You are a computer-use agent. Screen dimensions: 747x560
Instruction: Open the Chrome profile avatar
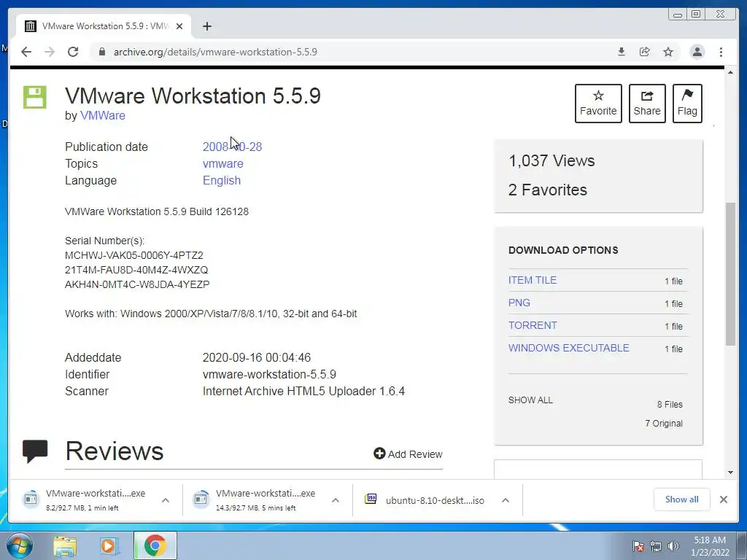(x=697, y=52)
